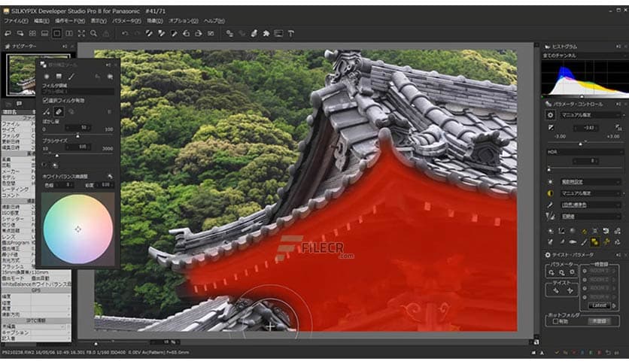Open the exposure manual setting dropdown

click(x=591, y=115)
